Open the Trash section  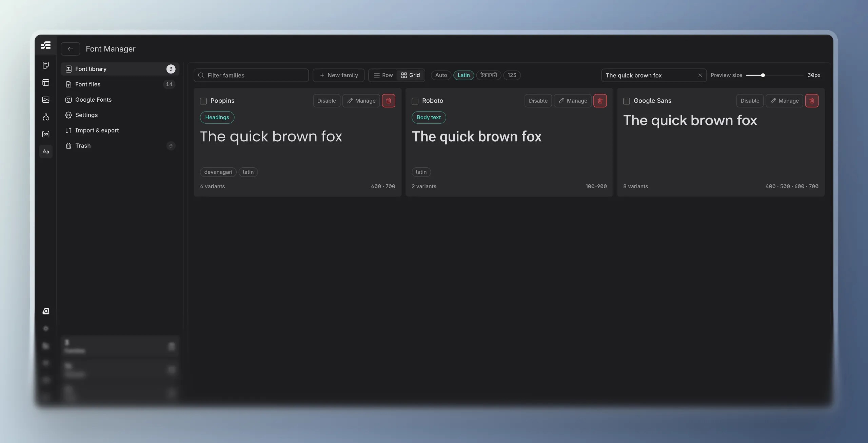click(120, 146)
